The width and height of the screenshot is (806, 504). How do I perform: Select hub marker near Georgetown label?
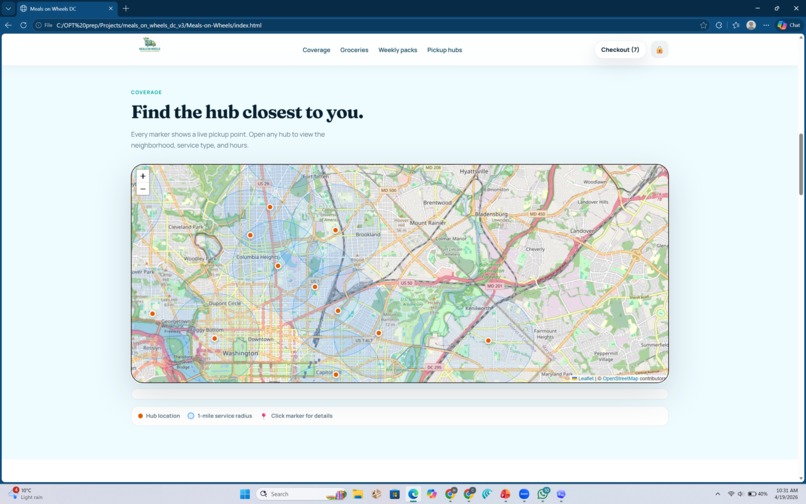152,313
